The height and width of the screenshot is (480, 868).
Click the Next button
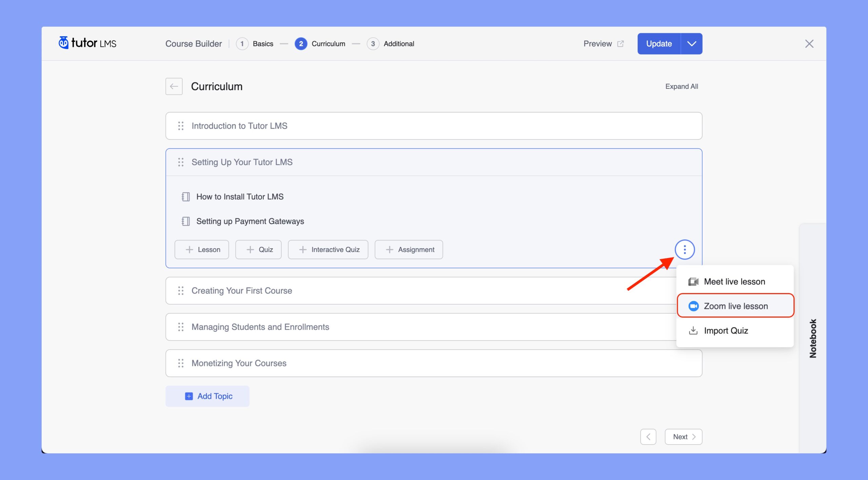683,437
